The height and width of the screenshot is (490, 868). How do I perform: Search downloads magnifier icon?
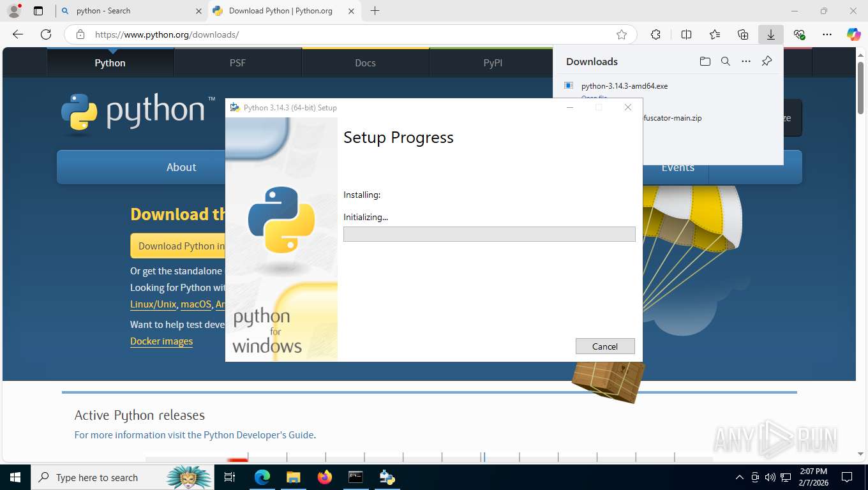point(726,61)
